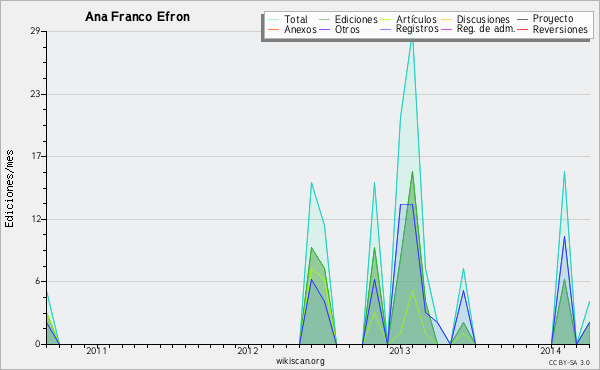Viewport: 600px width, 370px height.
Task: Click the chart title Ana Franco Efron
Action: [137, 17]
